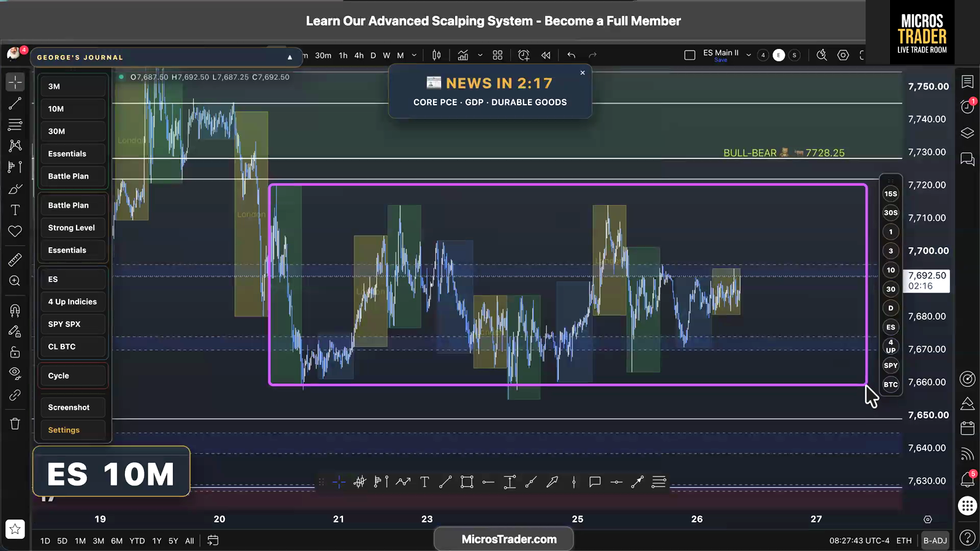980x551 pixels.
Task: Click the 4 Up Indicies button
Action: pyautogui.click(x=73, y=302)
